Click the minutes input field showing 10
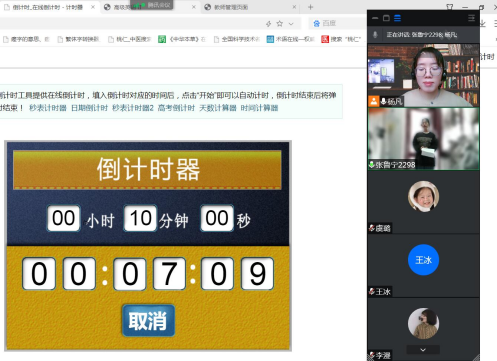497x361 pixels. tap(140, 218)
